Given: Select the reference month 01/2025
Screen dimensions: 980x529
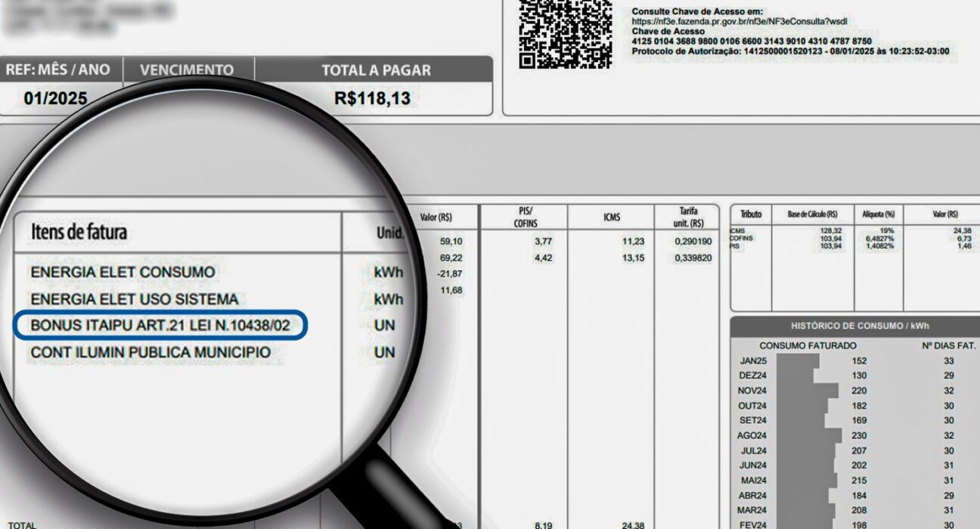Looking at the screenshot, I should 55,98.
